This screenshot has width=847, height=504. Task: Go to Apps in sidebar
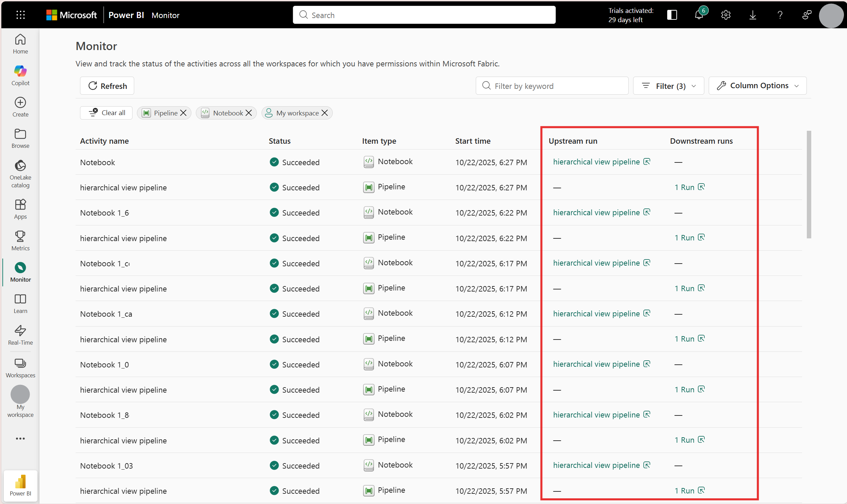[20, 209]
